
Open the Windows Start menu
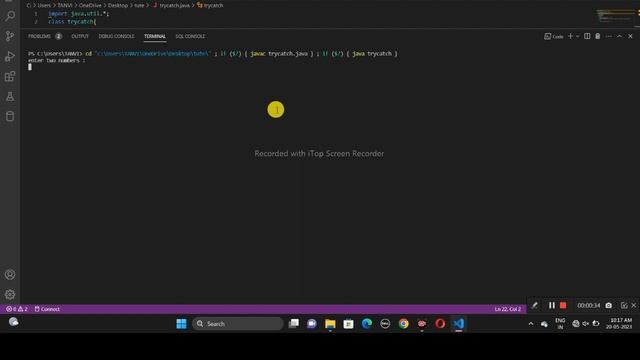click(181, 324)
